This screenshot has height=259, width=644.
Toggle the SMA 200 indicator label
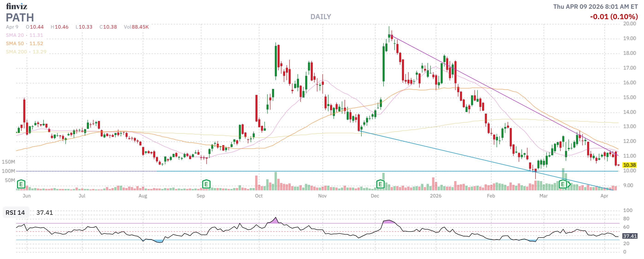pos(16,52)
